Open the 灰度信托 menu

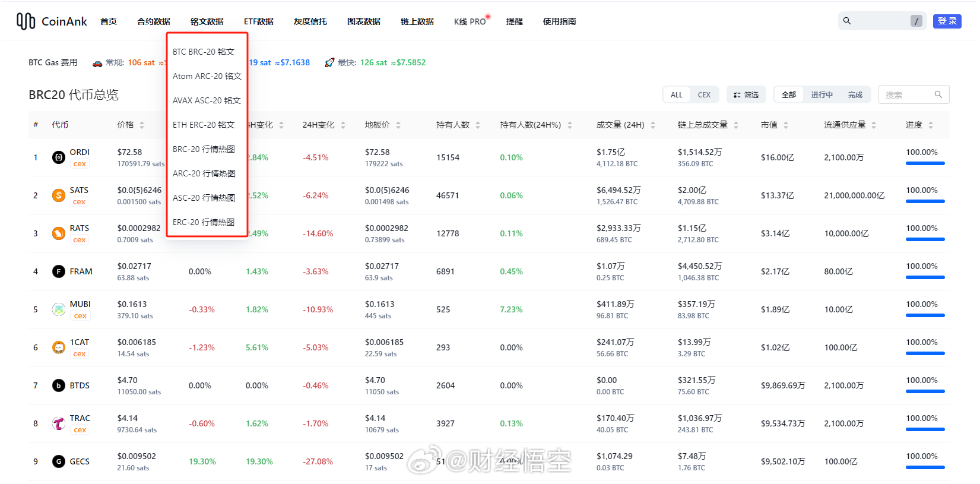click(310, 21)
